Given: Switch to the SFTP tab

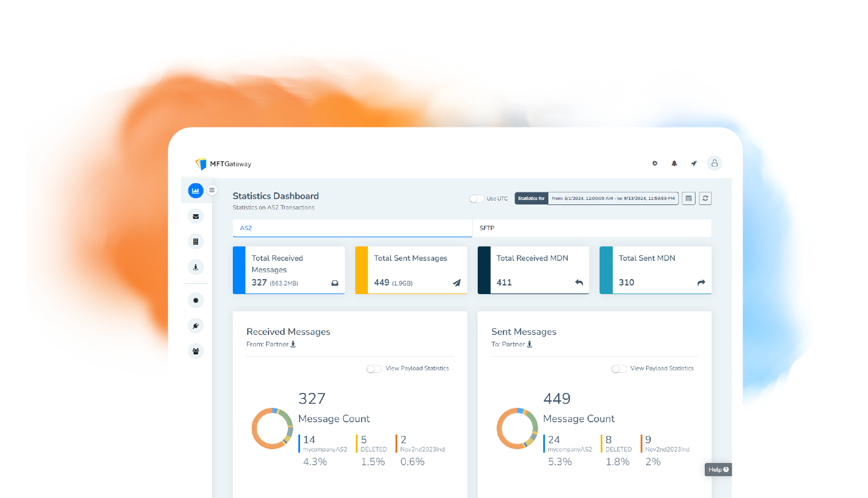Looking at the screenshot, I should point(592,228).
